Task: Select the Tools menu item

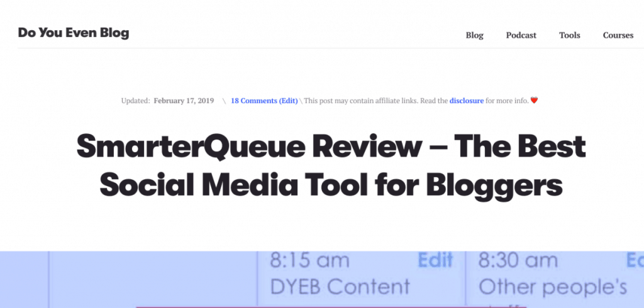Action: (x=570, y=35)
